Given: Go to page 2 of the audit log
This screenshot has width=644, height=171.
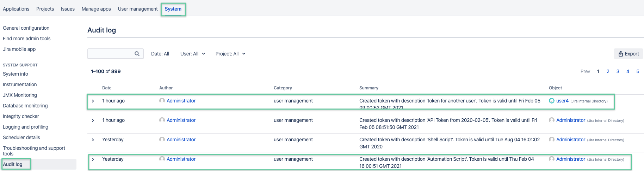Looking at the screenshot, I should 608,71.
